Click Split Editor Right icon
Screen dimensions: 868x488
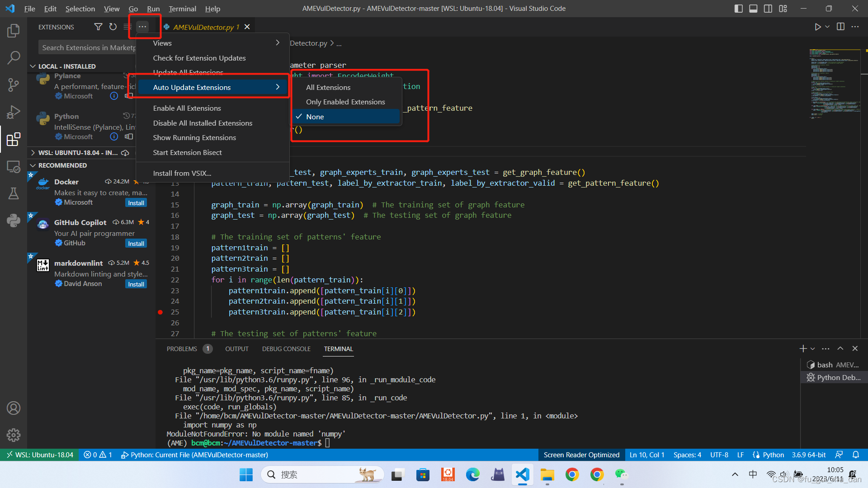[x=840, y=27]
